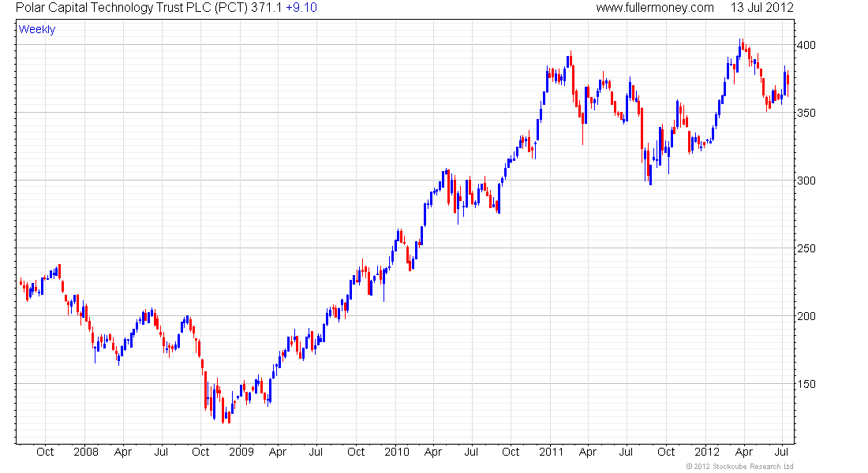Click the 150 price axis label

[806, 384]
